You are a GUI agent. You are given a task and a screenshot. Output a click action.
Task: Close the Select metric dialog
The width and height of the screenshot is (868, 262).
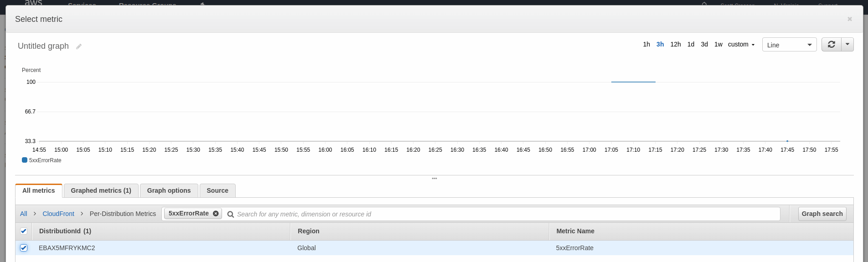tap(849, 19)
